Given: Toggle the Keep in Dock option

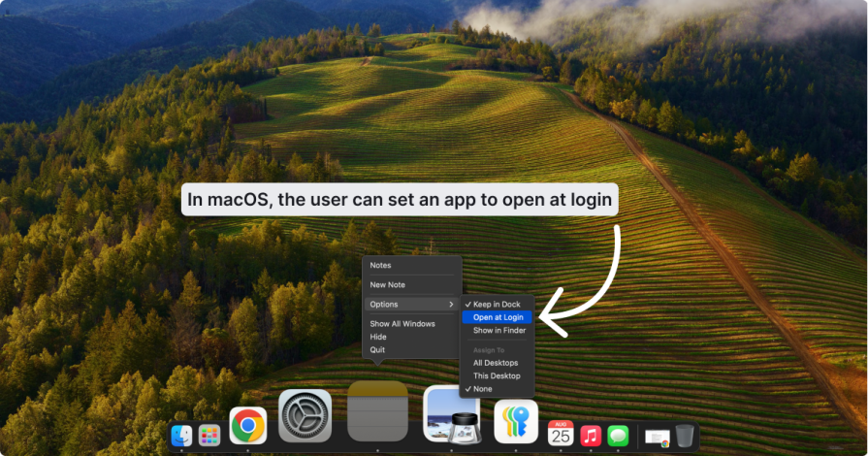Looking at the screenshot, I should 497,305.
